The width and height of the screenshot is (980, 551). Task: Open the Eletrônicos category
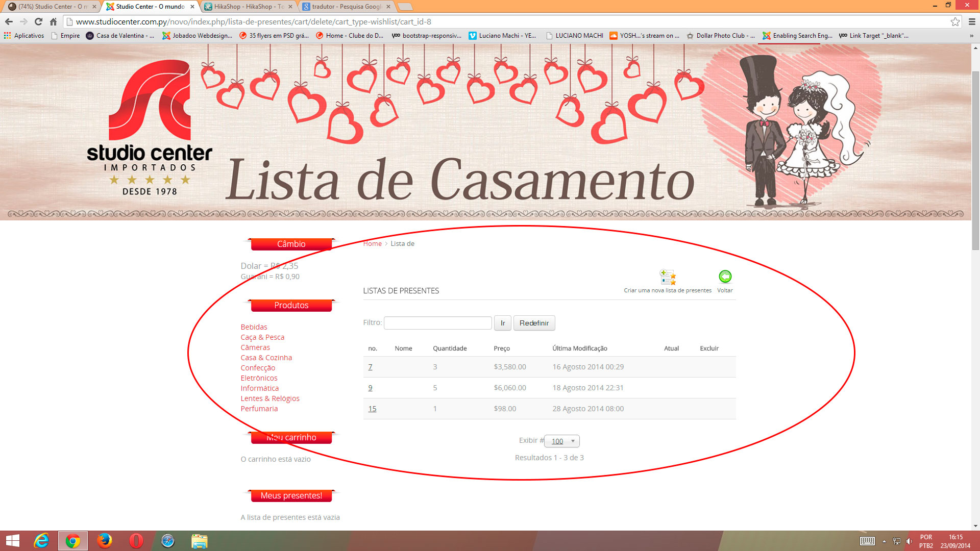259,378
